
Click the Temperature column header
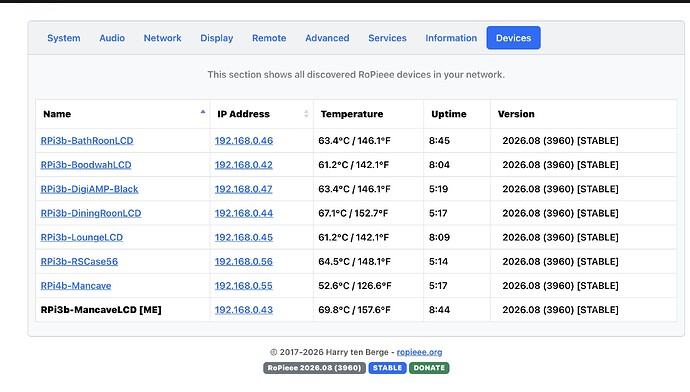368,114
